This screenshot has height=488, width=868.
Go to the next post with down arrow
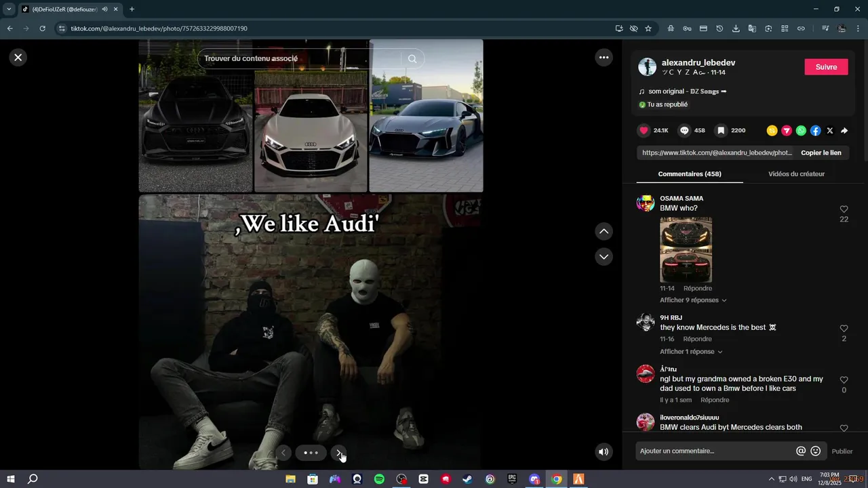click(x=604, y=257)
